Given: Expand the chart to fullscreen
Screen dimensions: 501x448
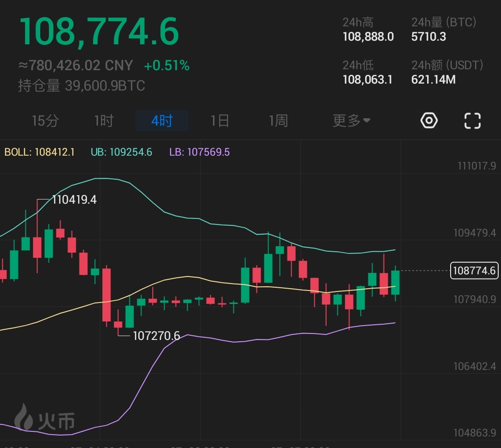Looking at the screenshot, I should click(472, 121).
